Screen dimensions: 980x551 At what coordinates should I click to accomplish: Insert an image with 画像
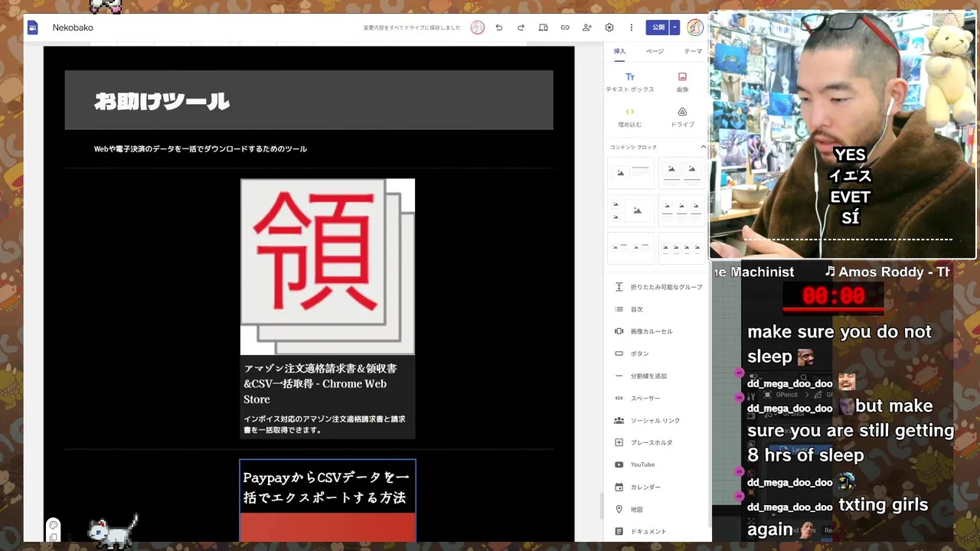point(682,82)
